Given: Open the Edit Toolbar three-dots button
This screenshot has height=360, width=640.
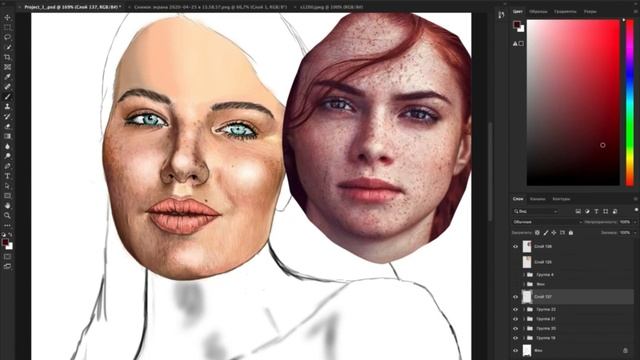Looking at the screenshot, I should pos(7,225).
